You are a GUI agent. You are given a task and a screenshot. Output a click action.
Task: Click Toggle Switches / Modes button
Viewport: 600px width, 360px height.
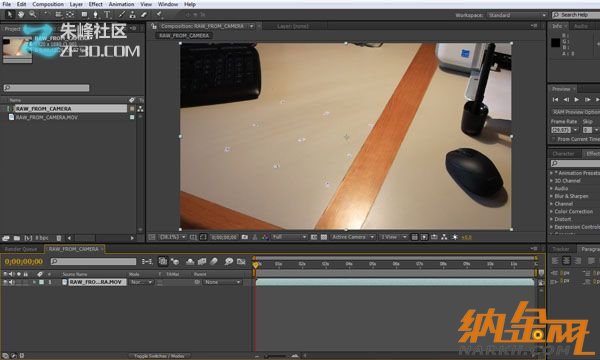click(159, 356)
